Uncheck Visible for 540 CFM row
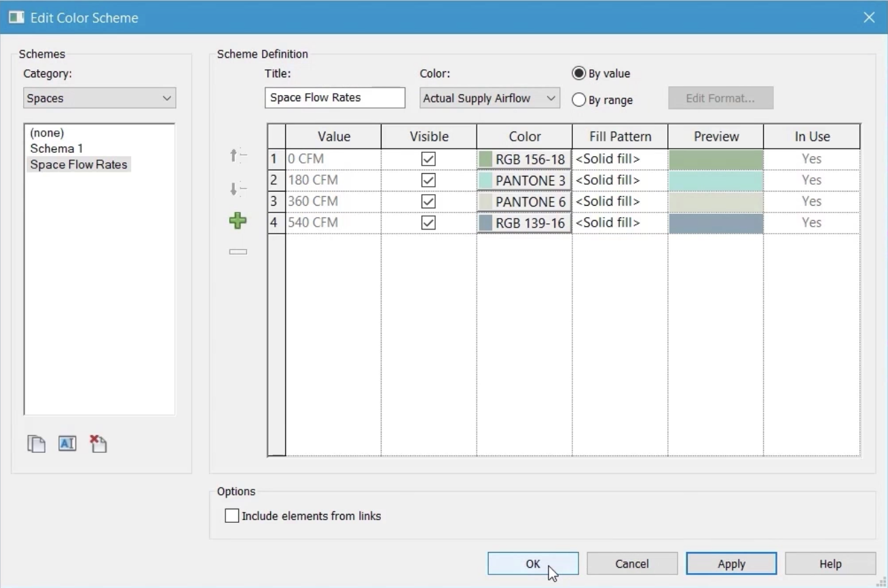 click(x=428, y=223)
